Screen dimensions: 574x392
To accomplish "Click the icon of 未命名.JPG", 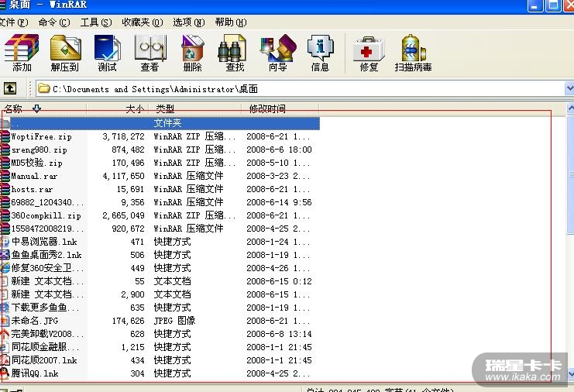I will click(5, 321).
